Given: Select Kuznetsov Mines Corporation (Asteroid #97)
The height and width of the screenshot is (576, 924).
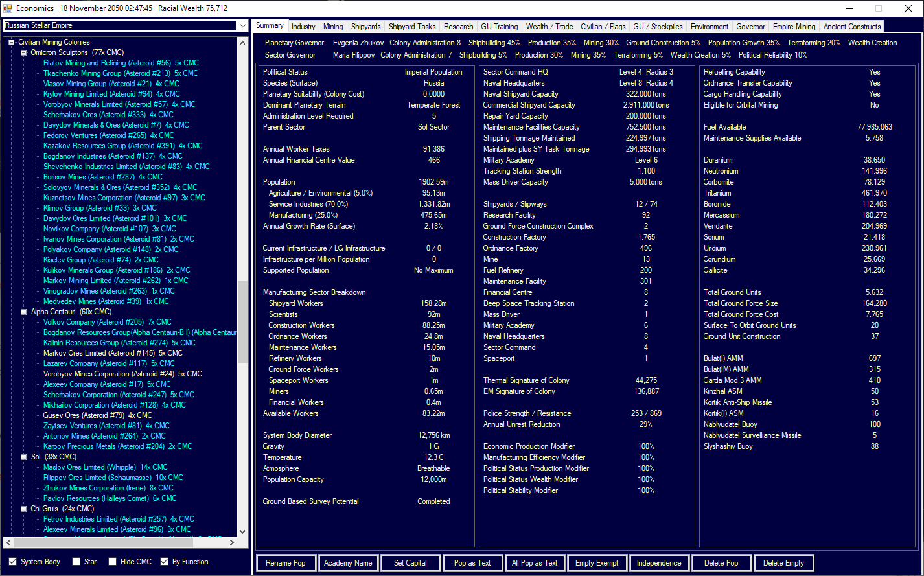Looking at the screenshot, I should (124, 198).
